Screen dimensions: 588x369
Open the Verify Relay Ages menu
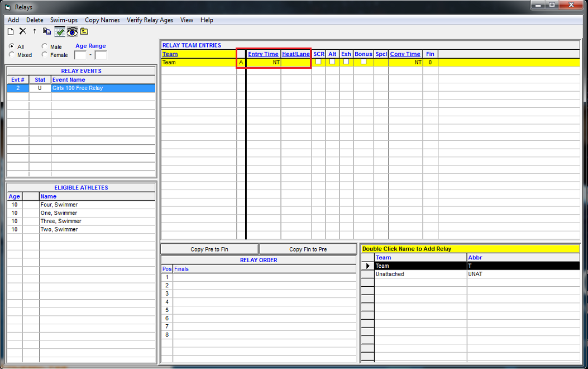coord(150,20)
